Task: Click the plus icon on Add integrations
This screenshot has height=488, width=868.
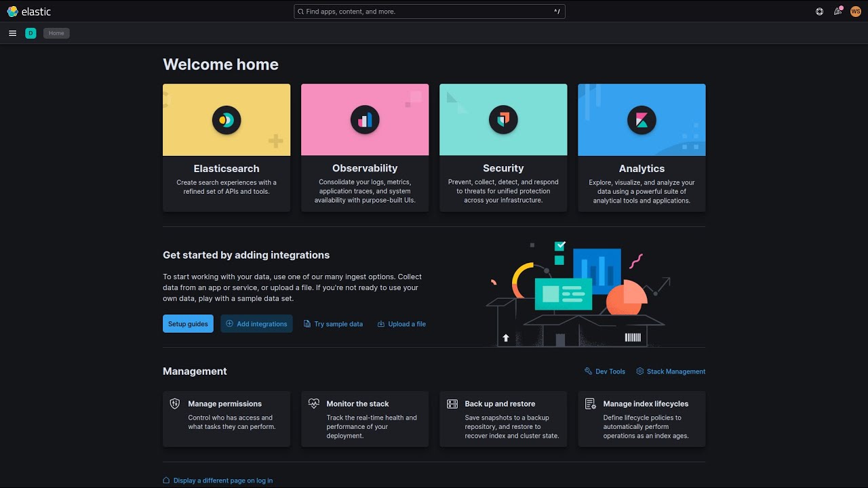Action: [229, 323]
